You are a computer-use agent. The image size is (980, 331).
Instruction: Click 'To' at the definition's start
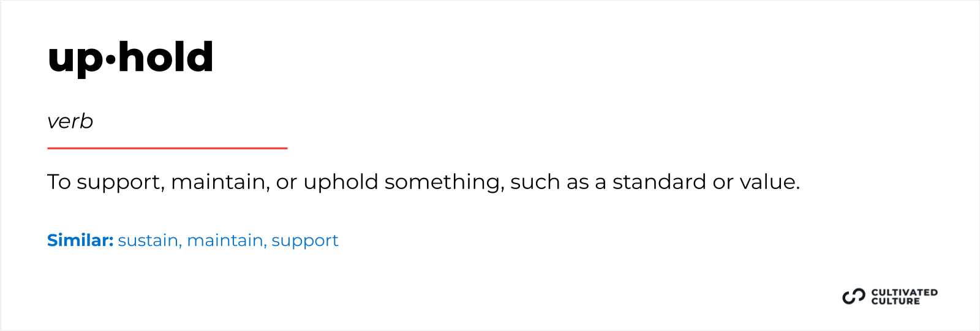(59, 182)
